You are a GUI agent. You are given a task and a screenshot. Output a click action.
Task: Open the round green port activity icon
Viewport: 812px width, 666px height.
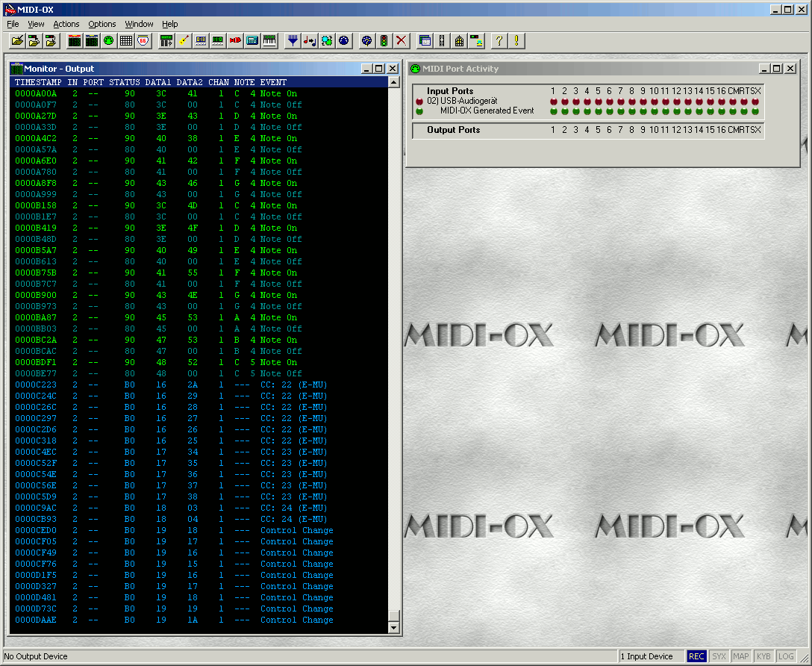pyautogui.click(x=109, y=41)
